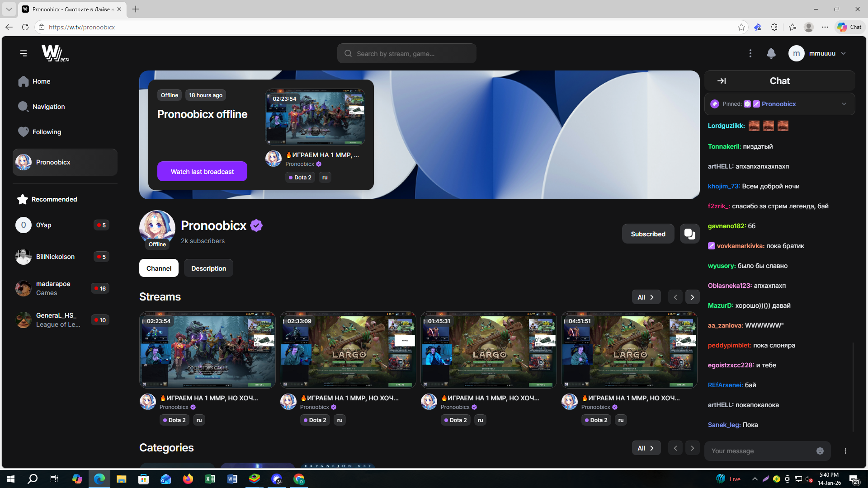868x488 pixels.
Task: Collapse chat panel with arrow icon
Action: (x=722, y=81)
